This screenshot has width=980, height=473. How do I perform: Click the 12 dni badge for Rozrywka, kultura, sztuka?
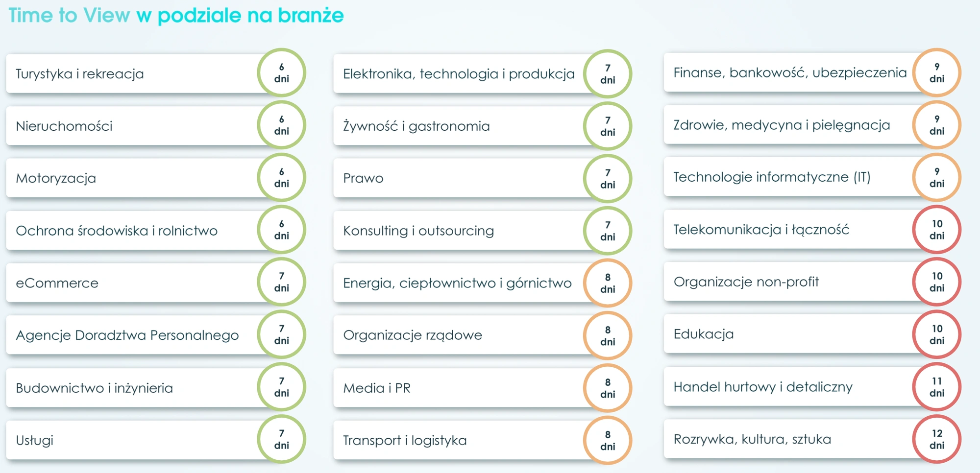click(x=936, y=439)
